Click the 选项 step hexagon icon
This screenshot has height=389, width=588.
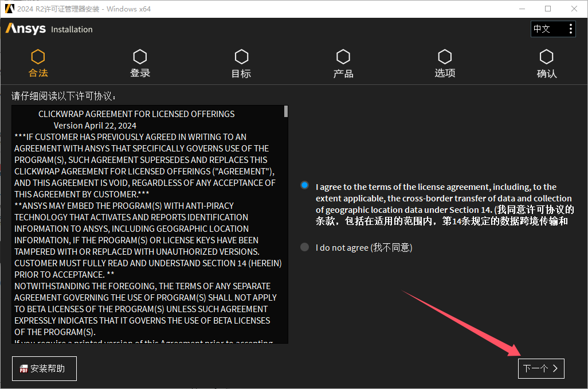[x=445, y=57]
